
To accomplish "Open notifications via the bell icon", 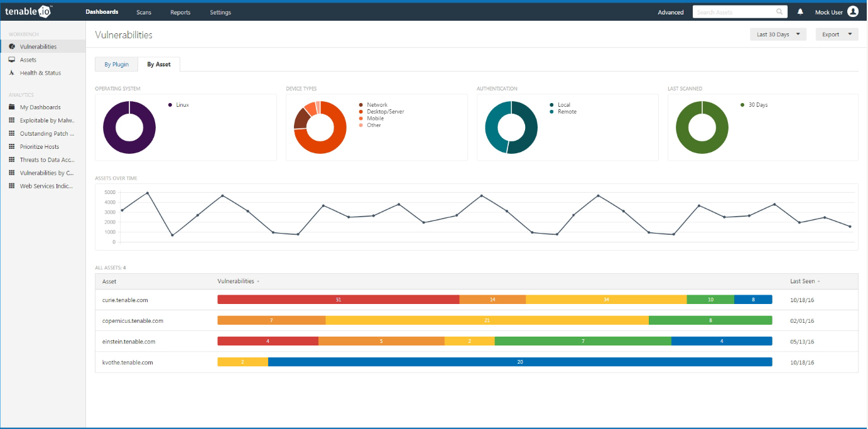I will [800, 12].
